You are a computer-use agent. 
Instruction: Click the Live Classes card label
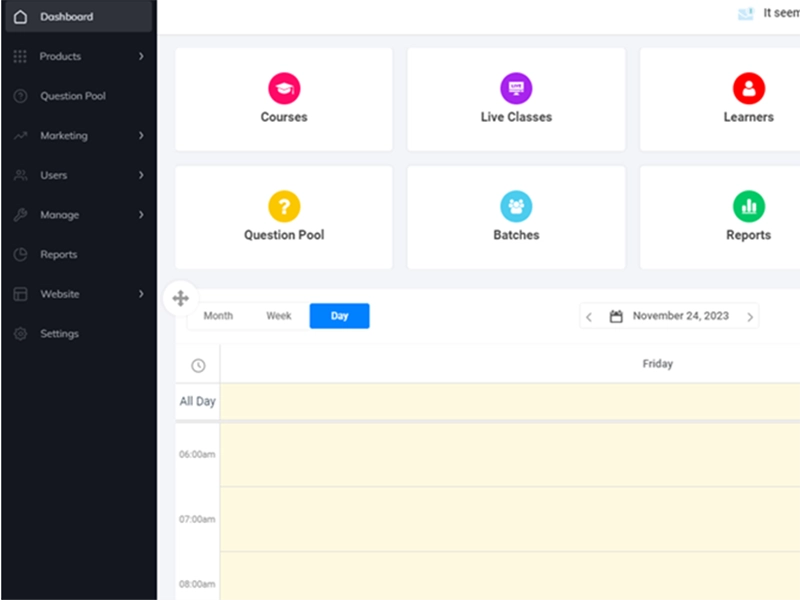tap(516, 117)
